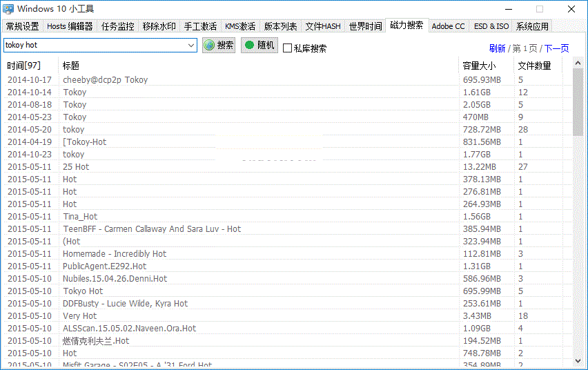
Task: Click the 刷新 refresh link
Action: point(498,48)
